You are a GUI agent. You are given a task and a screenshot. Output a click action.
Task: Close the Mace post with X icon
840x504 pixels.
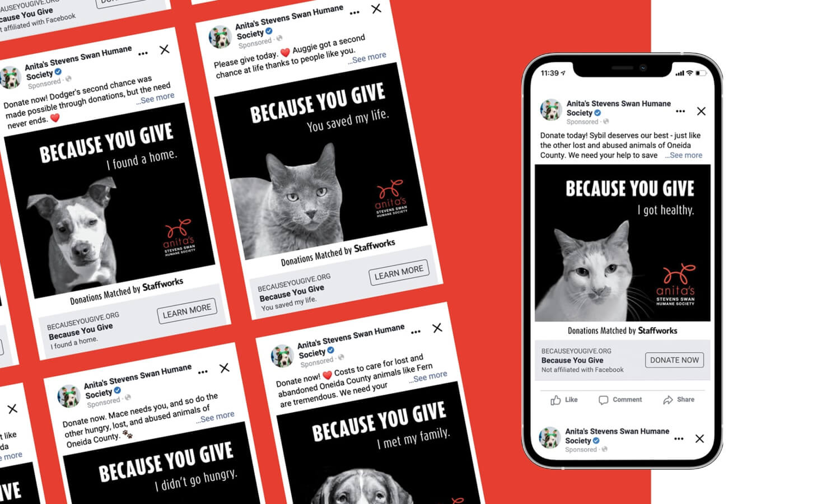click(x=225, y=368)
